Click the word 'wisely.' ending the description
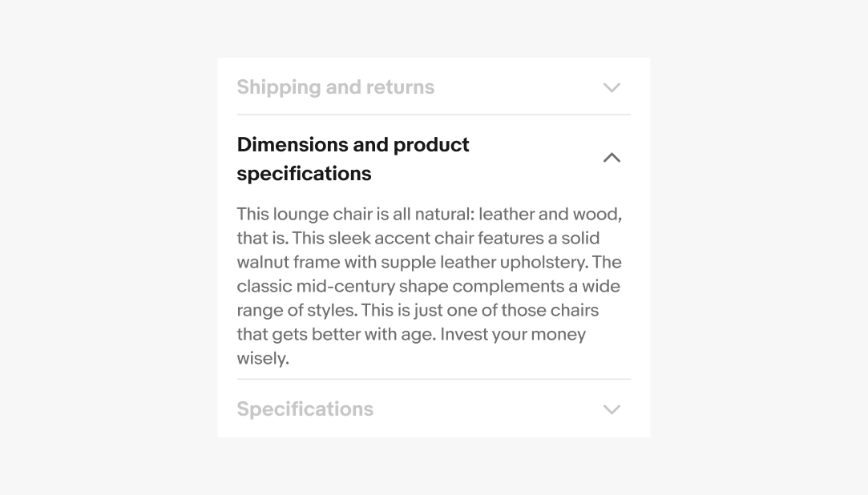 tap(263, 358)
